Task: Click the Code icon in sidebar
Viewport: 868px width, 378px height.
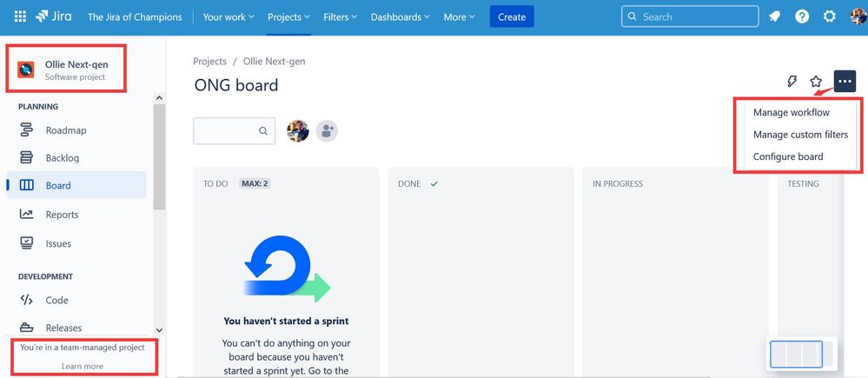Action: point(26,300)
